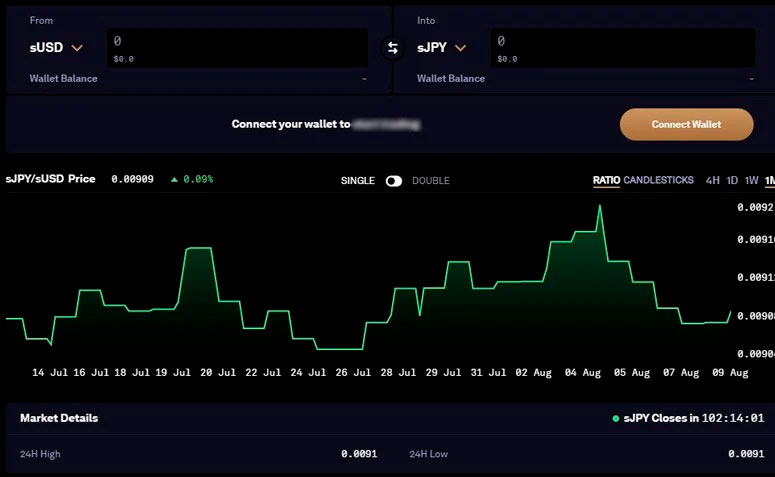This screenshot has height=477, width=775.
Task: Switch to the CANDLESTICKS chart tab
Action: 658,180
